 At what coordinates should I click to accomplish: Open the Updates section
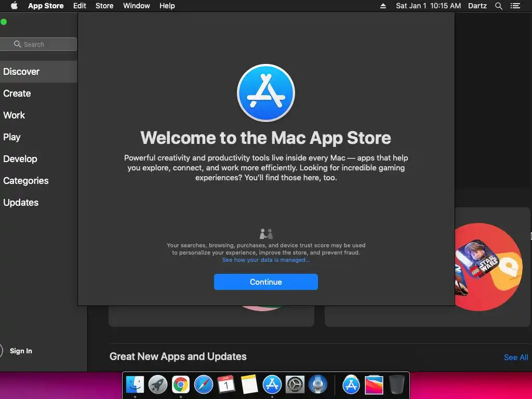pos(21,203)
